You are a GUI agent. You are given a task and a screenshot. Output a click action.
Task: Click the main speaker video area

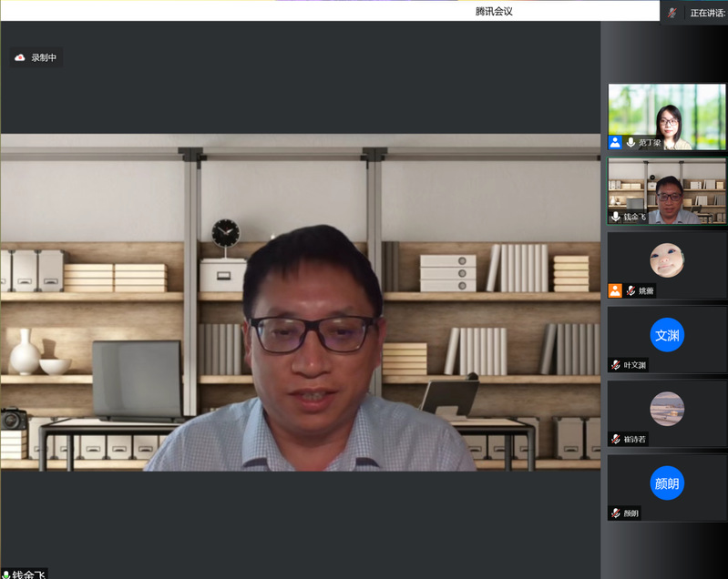[x=301, y=302]
